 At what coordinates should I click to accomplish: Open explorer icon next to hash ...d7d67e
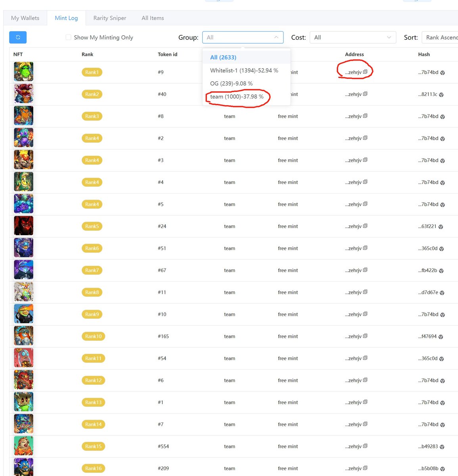(x=442, y=293)
